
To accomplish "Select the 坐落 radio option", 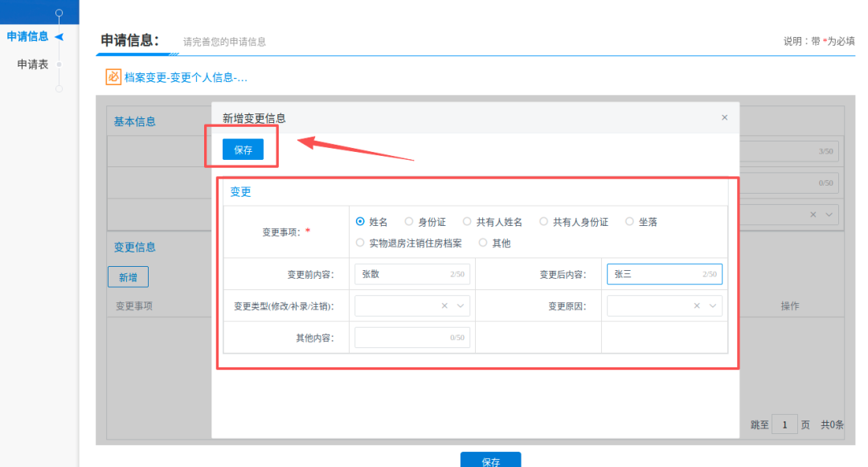I will tap(630, 222).
